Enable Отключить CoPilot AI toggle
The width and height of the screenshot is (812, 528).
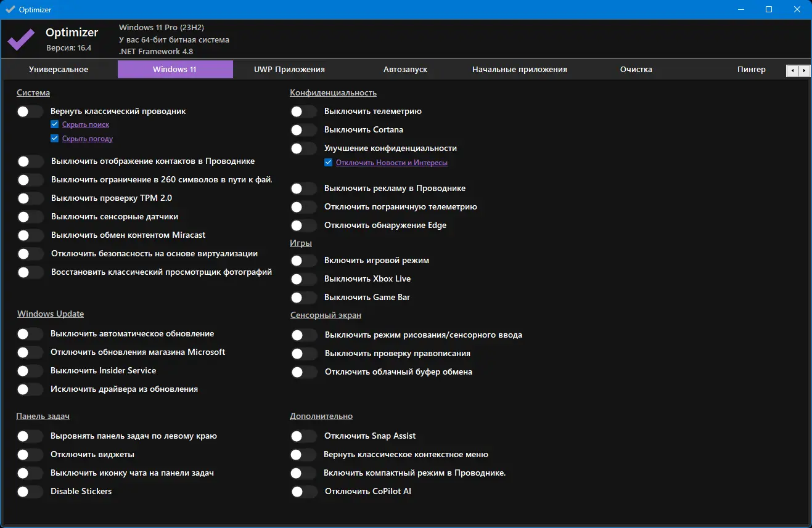point(303,492)
